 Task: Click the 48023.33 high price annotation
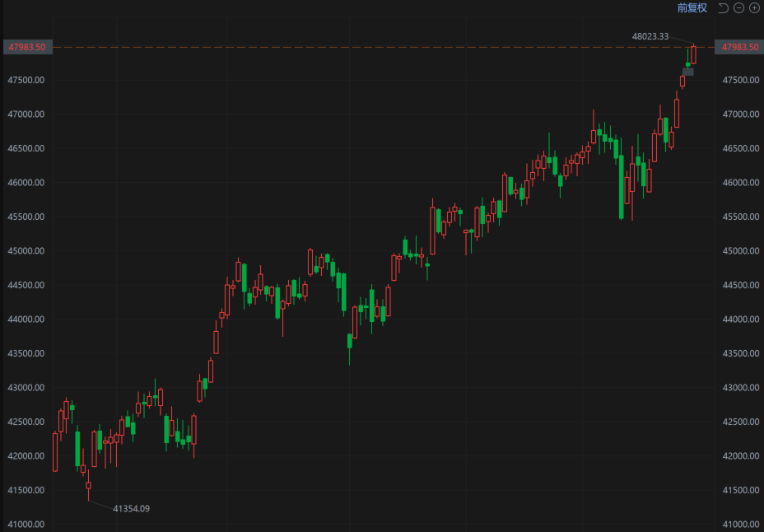[650, 36]
